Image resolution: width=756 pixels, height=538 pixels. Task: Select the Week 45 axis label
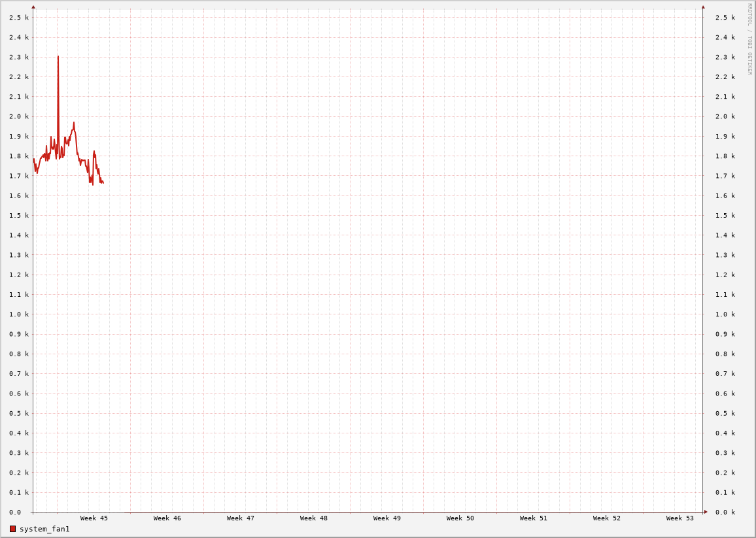[94, 518]
